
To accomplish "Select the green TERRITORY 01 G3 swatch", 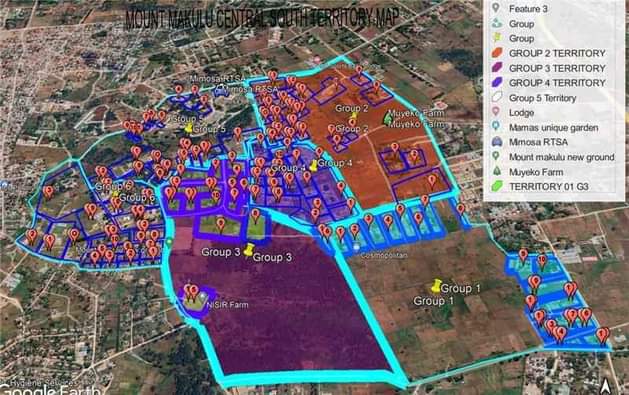I will 497,186.
